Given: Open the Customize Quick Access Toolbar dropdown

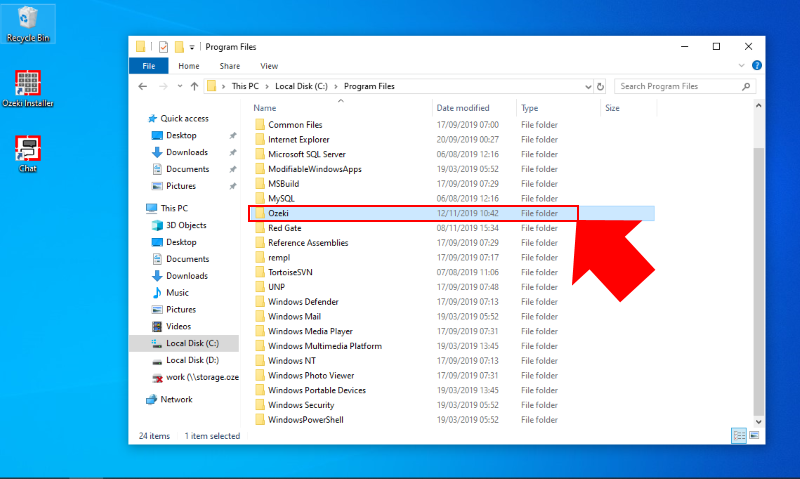Looking at the screenshot, I should point(192,47).
